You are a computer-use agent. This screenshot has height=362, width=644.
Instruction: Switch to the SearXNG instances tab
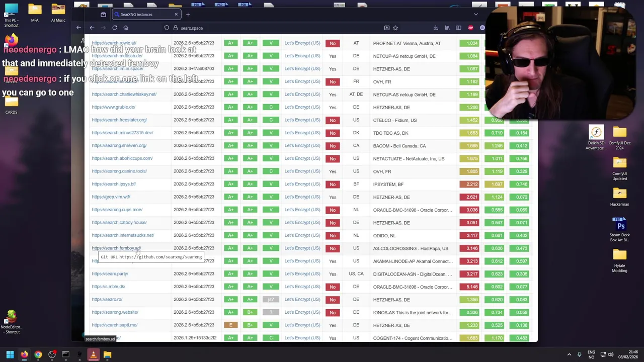coord(146,15)
